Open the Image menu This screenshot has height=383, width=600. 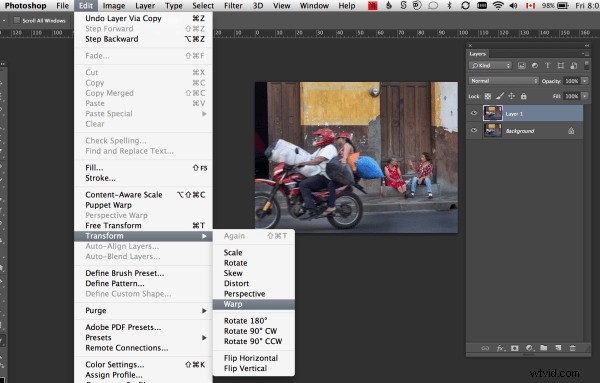click(114, 6)
